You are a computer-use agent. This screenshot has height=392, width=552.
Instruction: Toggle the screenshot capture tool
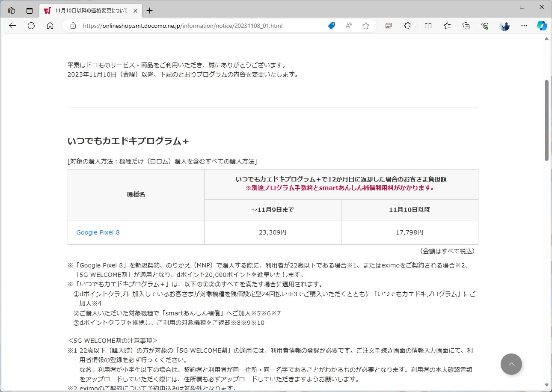[x=389, y=26]
